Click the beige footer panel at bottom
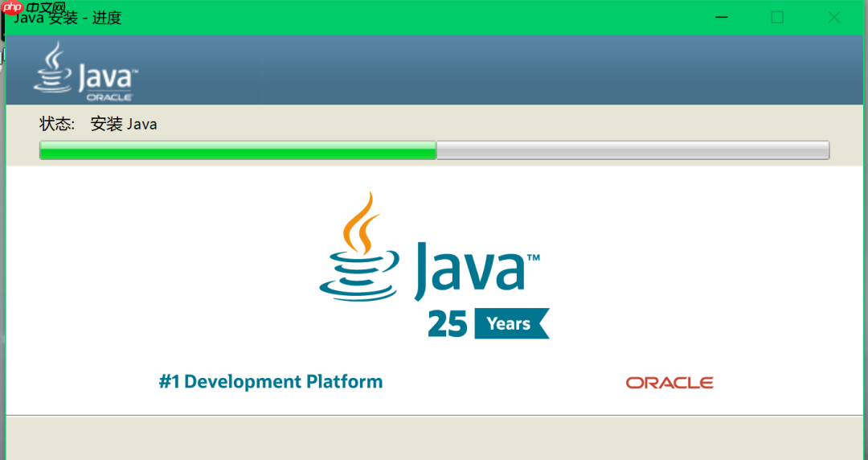868x460 pixels. pos(434,437)
